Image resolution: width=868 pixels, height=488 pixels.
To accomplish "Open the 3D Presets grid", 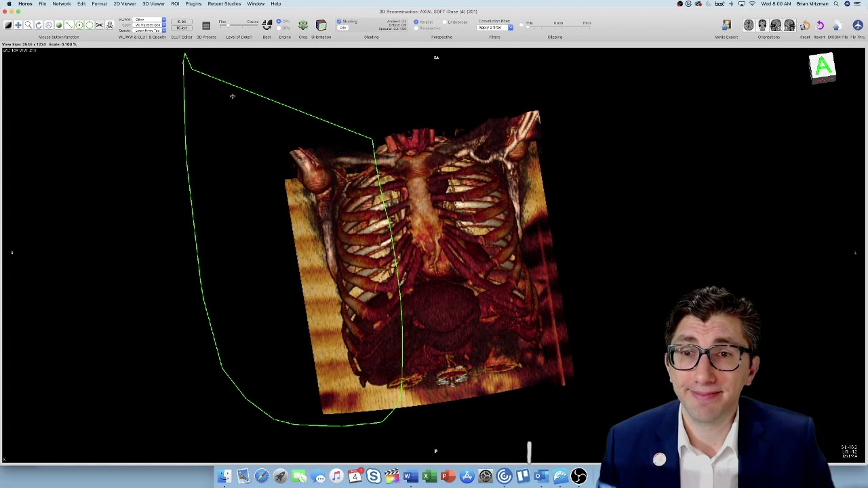I will (x=206, y=26).
